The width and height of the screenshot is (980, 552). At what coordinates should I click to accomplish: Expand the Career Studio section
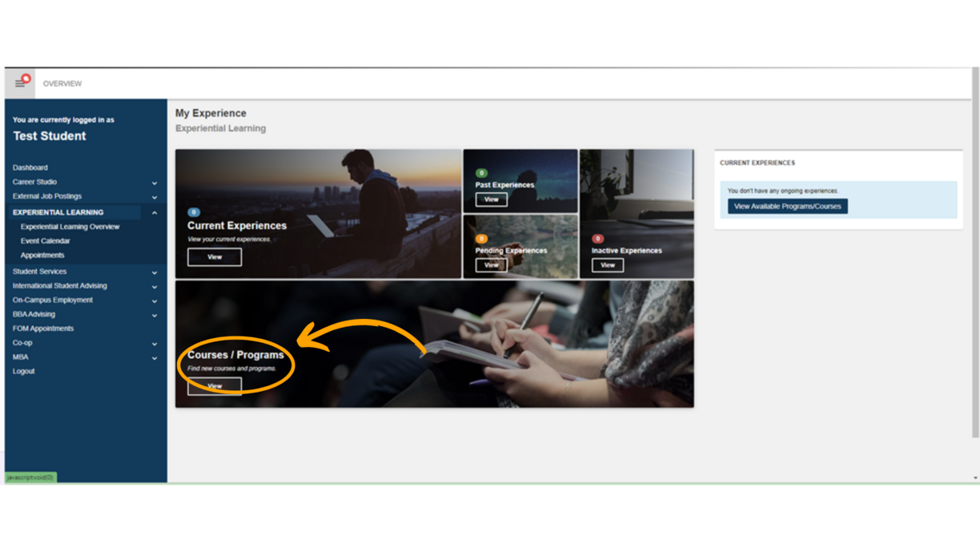155,182
